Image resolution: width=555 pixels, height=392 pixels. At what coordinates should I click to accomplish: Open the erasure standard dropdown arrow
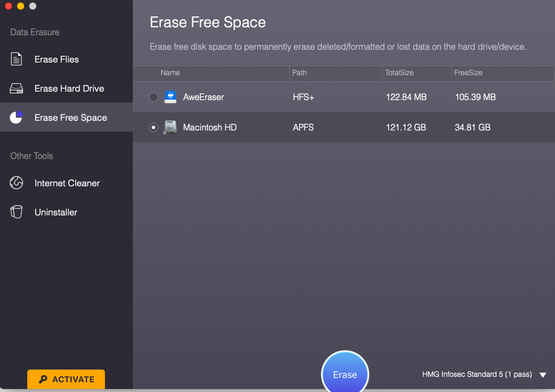tap(543, 374)
